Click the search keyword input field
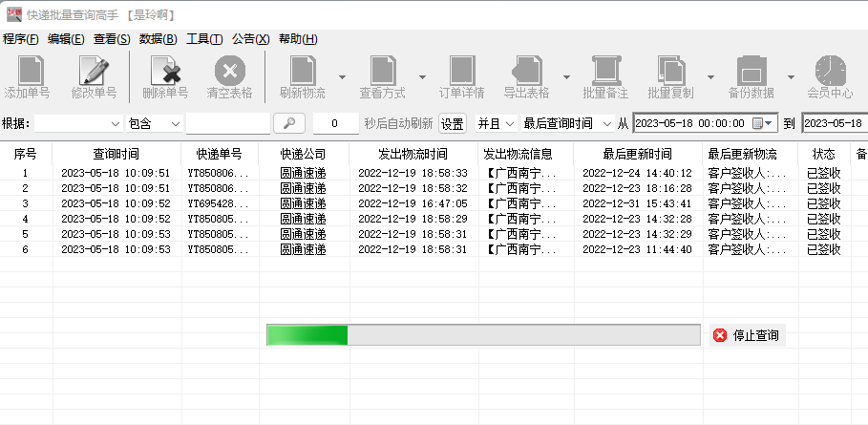868x425 pixels. [x=228, y=123]
